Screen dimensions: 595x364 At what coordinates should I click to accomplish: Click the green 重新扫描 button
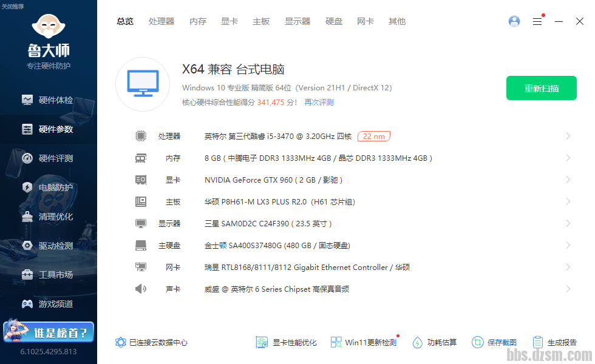pos(541,89)
